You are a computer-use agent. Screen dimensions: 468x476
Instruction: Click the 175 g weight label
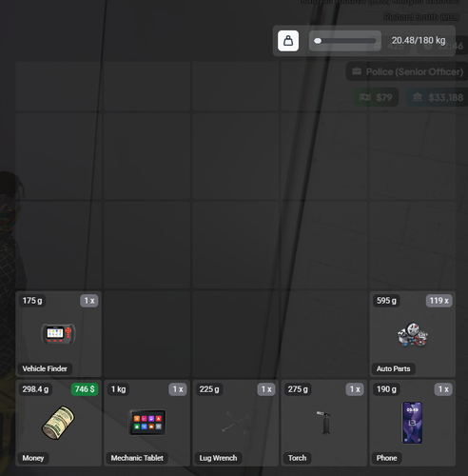pos(32,301)
